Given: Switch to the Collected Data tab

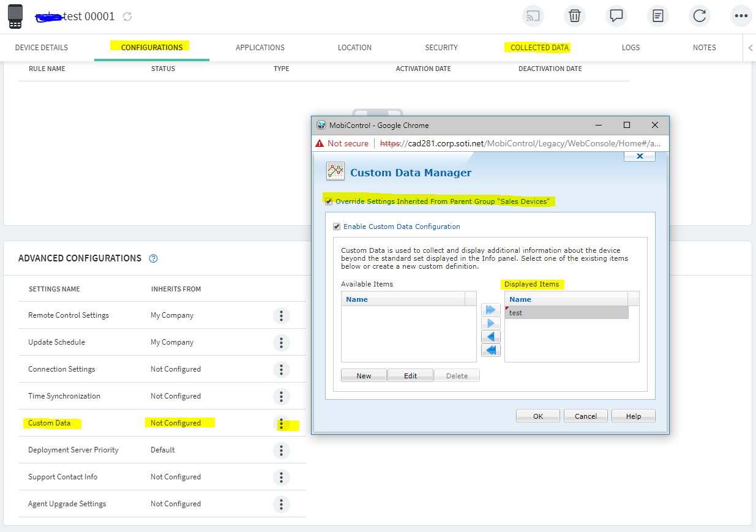Looking at the screenshot, I should point(539,47).
